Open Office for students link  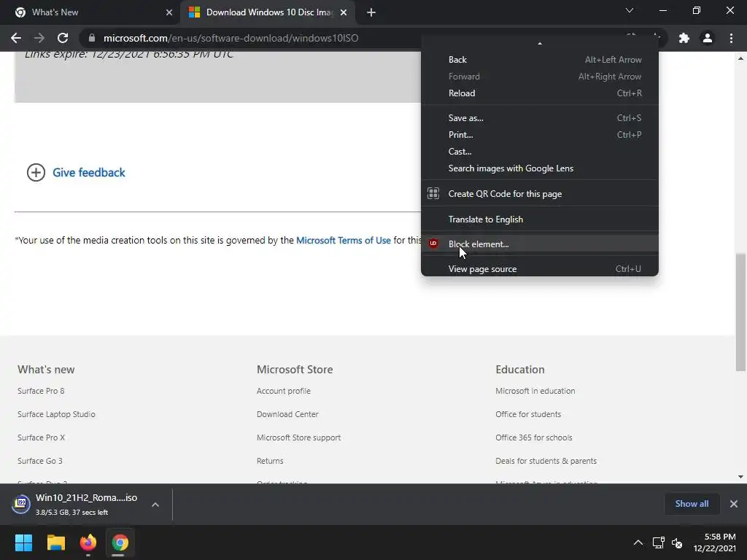click(528, 414)
